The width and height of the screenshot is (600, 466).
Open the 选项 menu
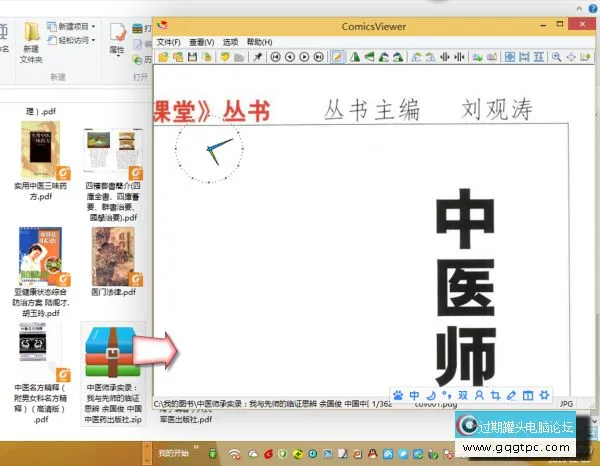coord(230,42)
